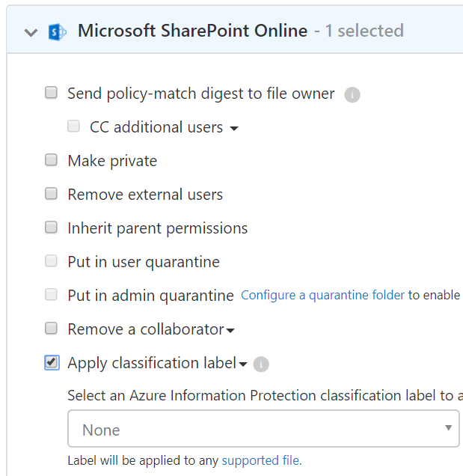The width and height of the screenshot is (463, 476).
Task: Uncheck Apply classification label
Action: point(52,362)
